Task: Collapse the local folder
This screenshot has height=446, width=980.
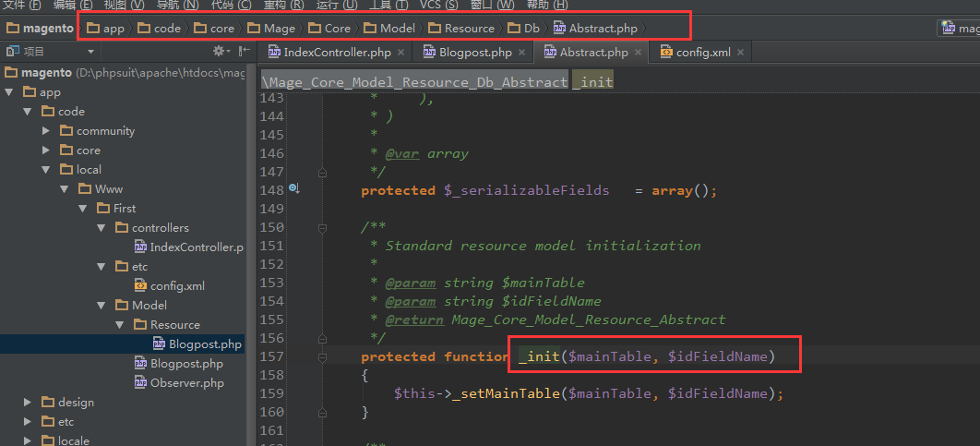Action: (45, 170)
